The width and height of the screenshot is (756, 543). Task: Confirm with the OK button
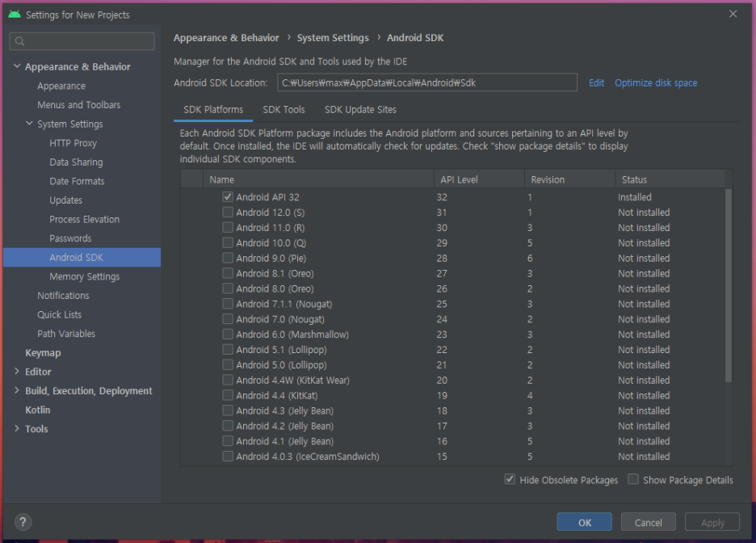584,522
